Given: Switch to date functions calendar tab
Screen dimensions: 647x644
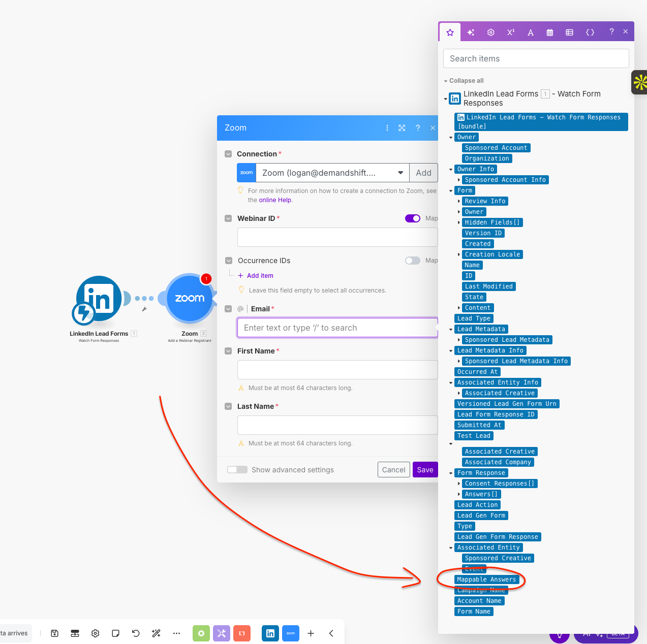Looking at the screenshot, I should (x=549, y=33).
